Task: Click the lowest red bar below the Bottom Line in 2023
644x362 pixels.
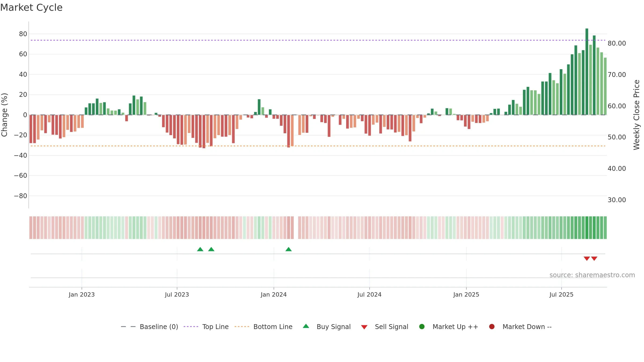Action: click(x=204, y=131)
